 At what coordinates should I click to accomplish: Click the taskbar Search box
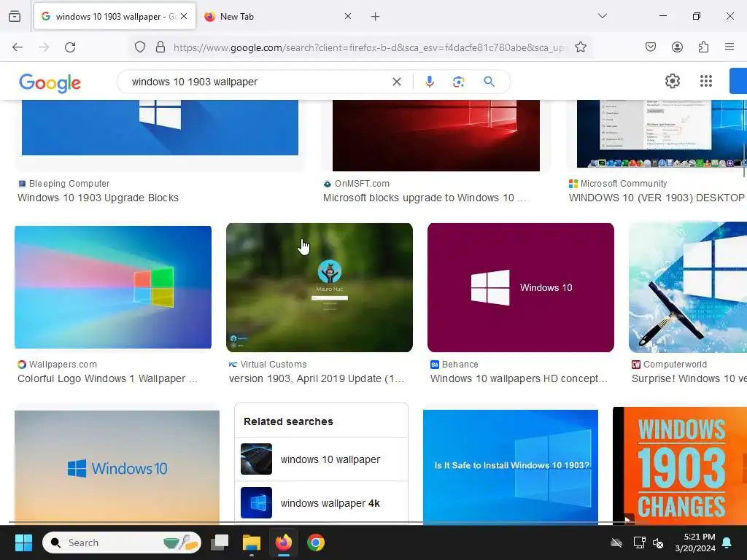[122, 542]
